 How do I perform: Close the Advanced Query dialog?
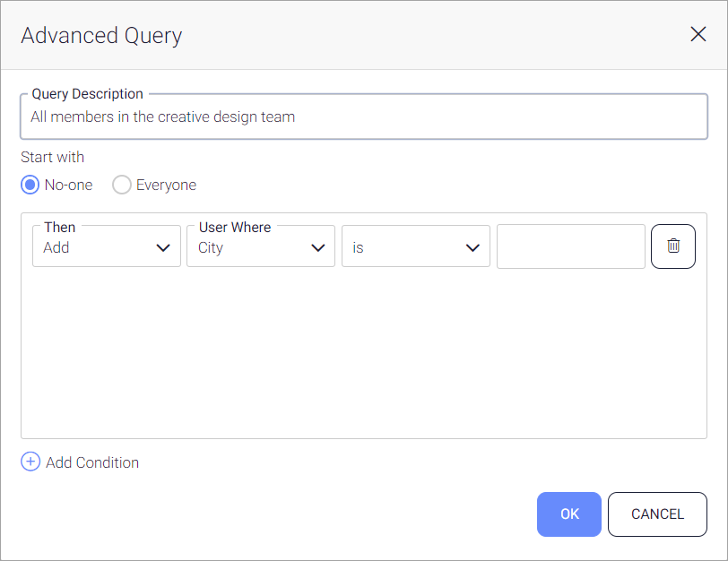(698, 35)
